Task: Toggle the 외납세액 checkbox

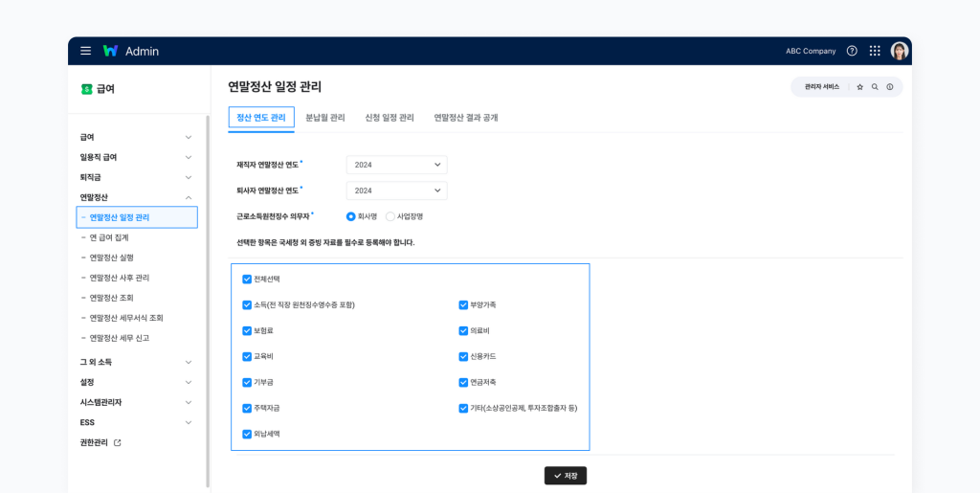Action: [x=247, y=434]
